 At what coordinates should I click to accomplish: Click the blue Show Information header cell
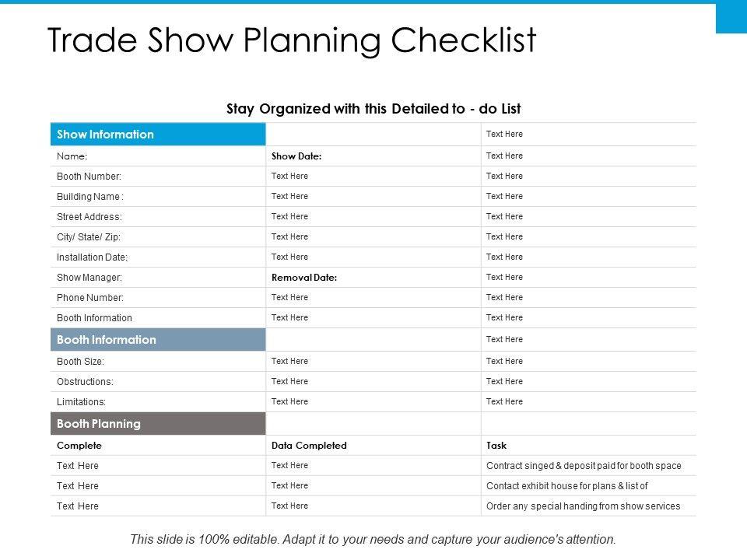158,135
